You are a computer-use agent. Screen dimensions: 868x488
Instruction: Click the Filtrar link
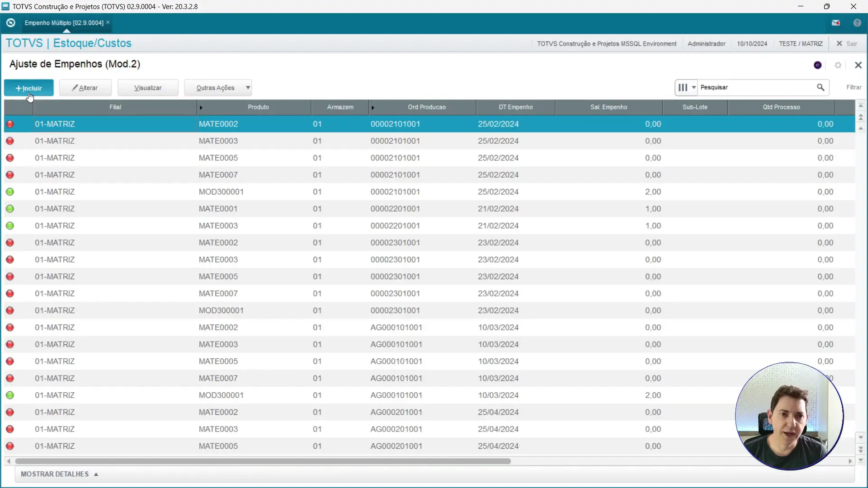854,87
